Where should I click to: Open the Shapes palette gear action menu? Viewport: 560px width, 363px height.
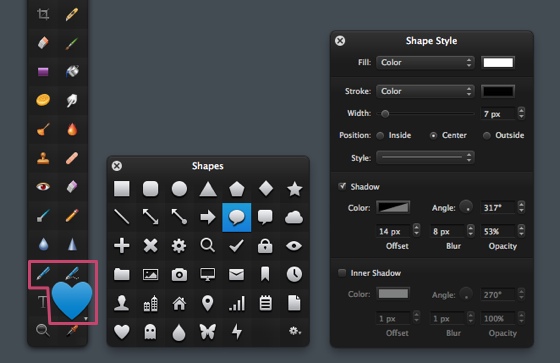295,331
